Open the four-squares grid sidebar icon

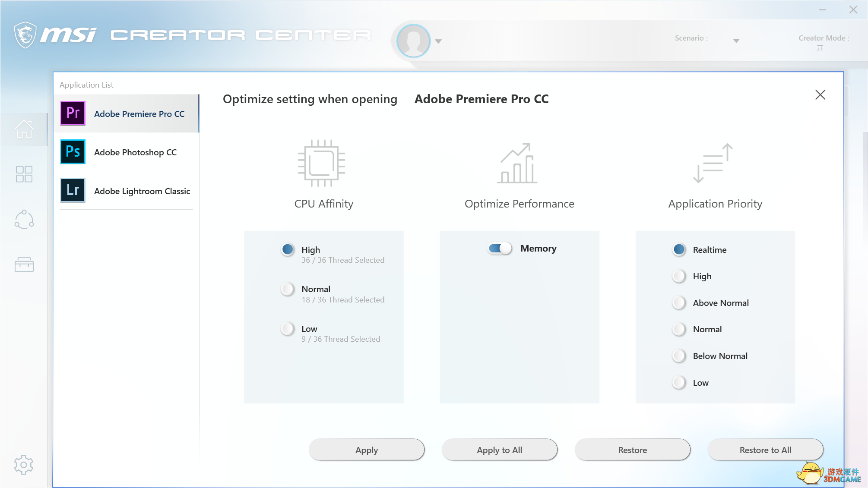tap(24, 174)
